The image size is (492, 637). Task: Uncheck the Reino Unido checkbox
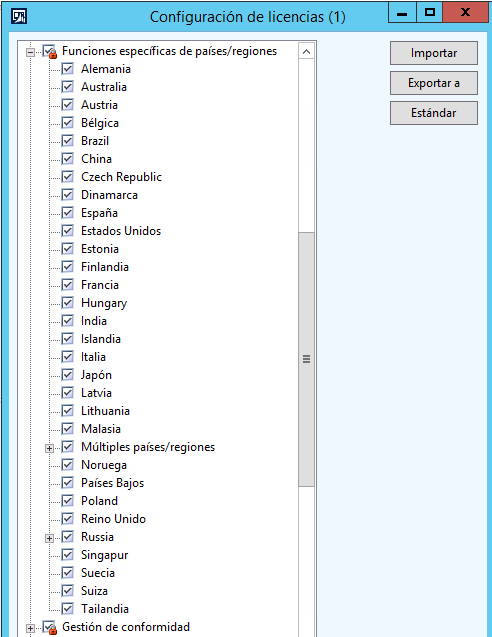click(x=67, y=518)
